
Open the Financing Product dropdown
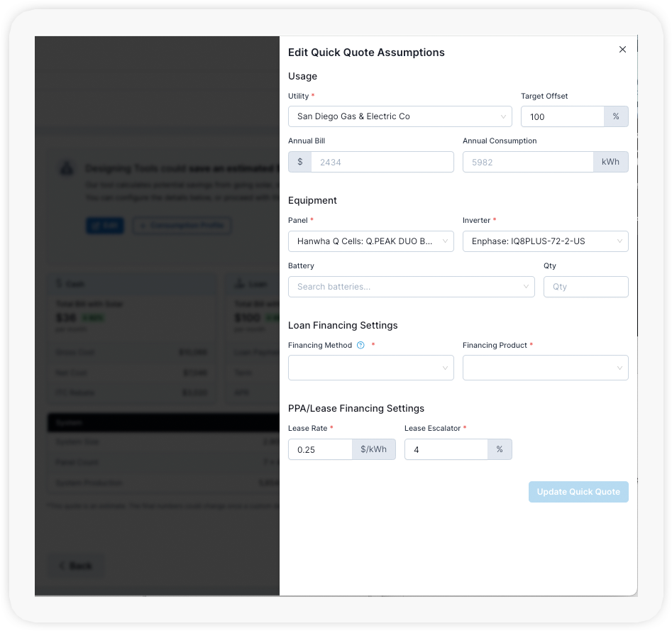click(545, 368)
